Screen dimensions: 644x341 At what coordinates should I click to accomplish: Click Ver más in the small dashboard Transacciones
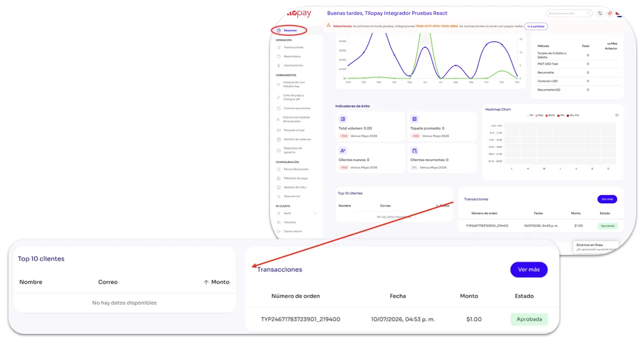[x=607, y=199]
